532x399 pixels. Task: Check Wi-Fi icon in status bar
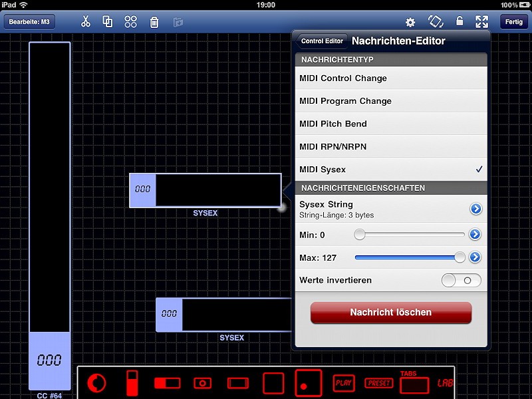coord(23,5)
